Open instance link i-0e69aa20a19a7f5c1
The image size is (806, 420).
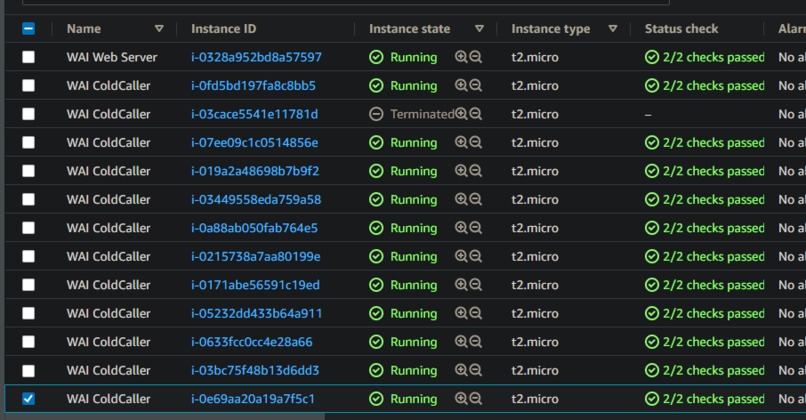click(253, 398)
